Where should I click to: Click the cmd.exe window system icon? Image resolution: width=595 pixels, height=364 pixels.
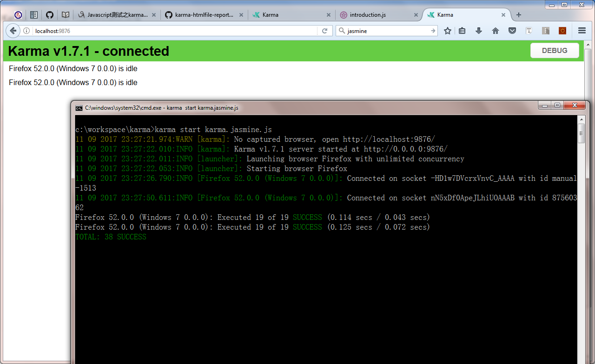pos(79,108)
